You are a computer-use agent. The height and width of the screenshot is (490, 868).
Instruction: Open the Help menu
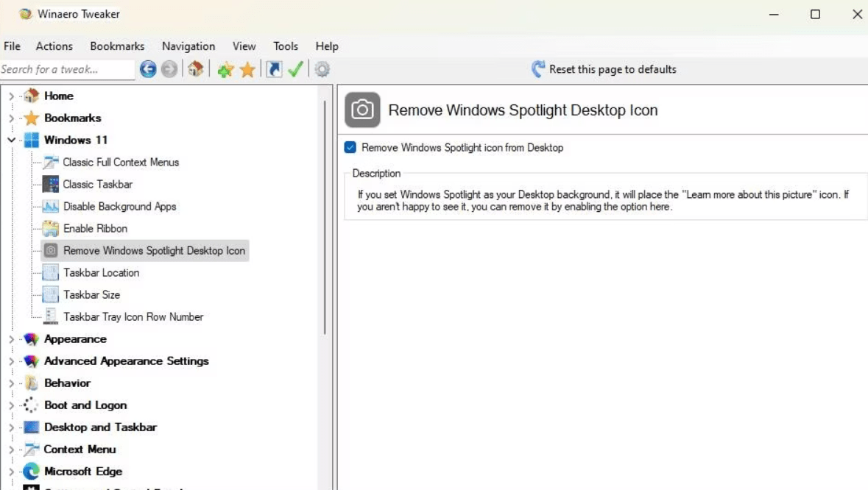click(327, 46)
